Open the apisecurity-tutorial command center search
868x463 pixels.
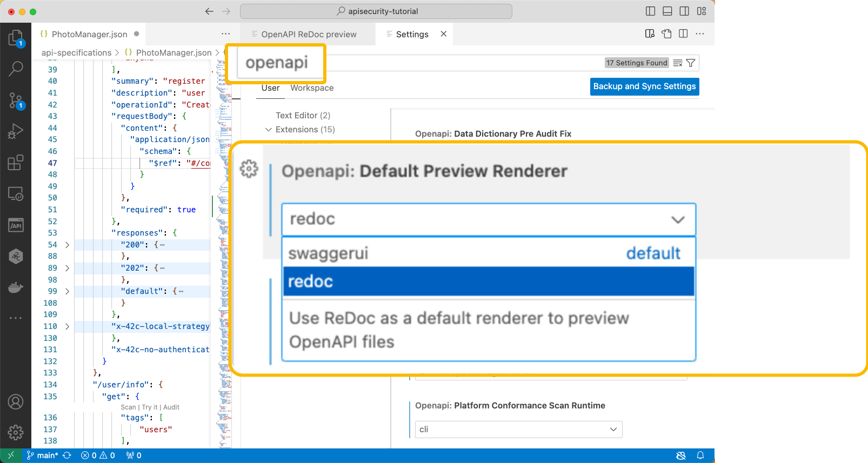(x=376, y=11)
